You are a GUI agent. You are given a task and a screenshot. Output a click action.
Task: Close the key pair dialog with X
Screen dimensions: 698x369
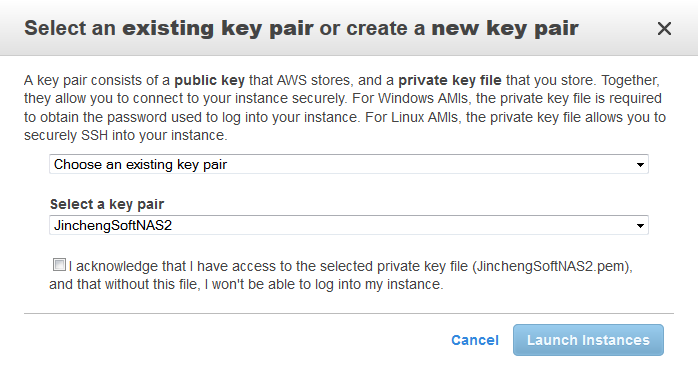point(664,28)
